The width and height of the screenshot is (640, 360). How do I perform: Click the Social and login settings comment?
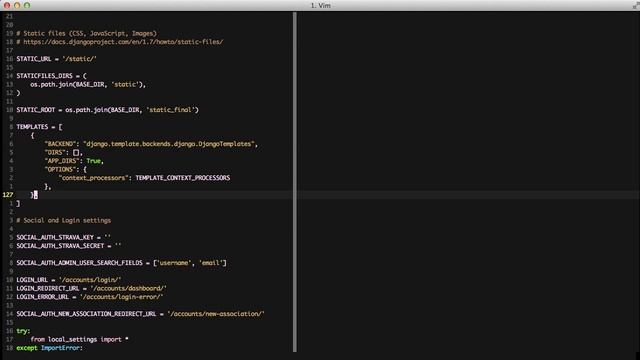click(64, 220)
